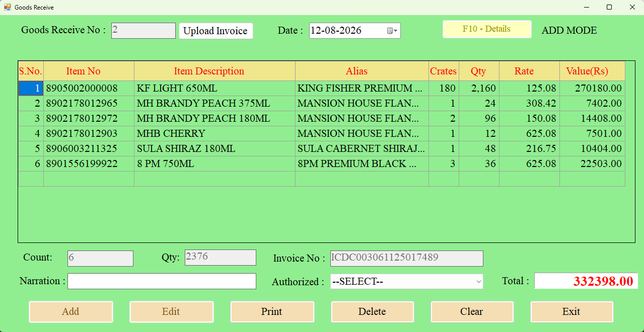Click rate cell 125.08
Image resolution: width=644 pixels, height=332 pixels.
tap(529, 89)
